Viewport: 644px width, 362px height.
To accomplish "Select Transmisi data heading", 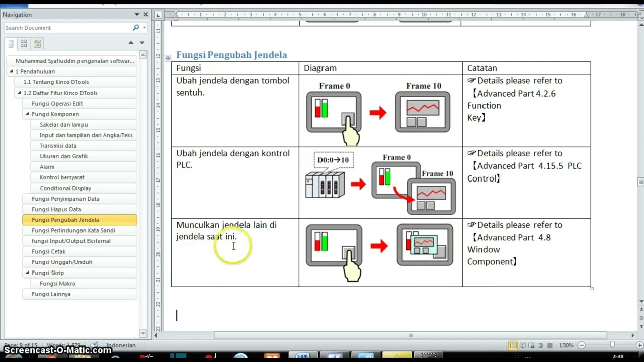I will click(84, 145).
